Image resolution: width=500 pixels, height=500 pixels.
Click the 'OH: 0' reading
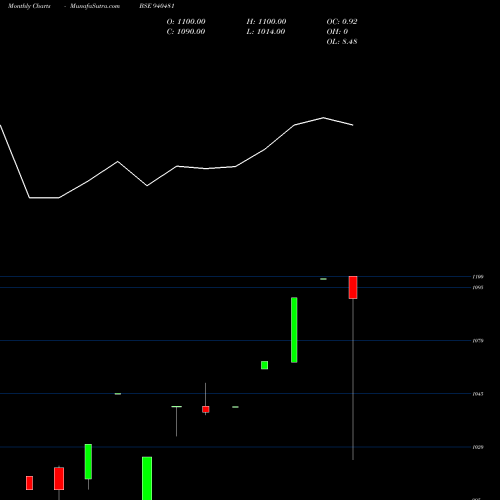pyautogui.click(x=337, y=32)
